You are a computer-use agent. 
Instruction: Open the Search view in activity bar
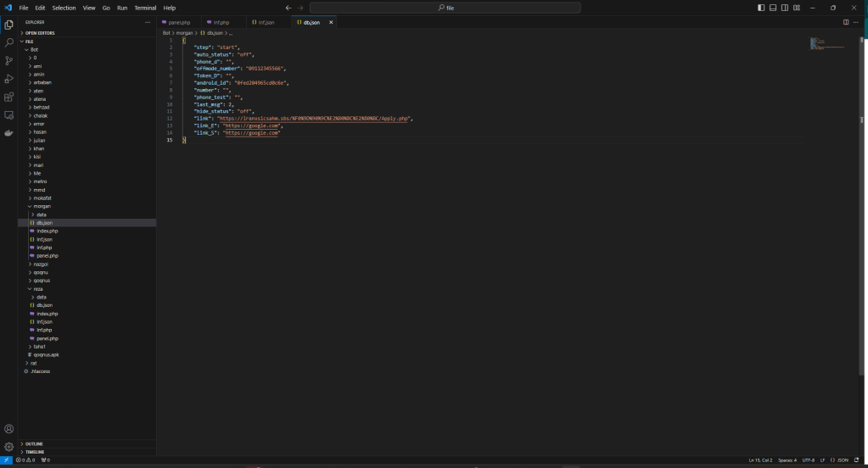point(8,42)
